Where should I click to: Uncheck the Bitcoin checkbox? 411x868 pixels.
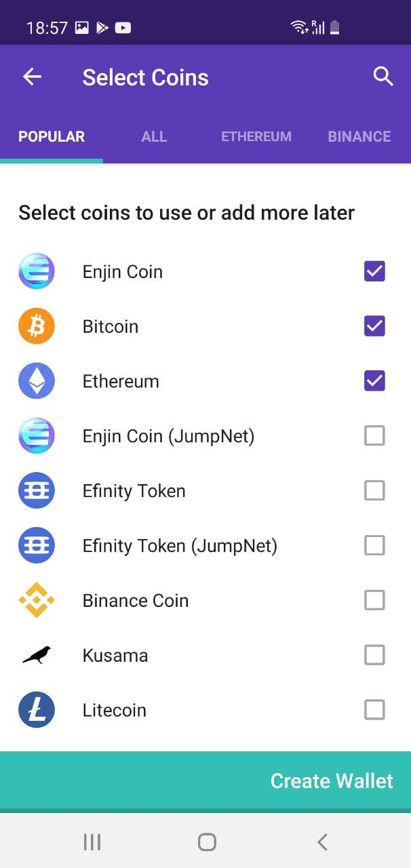pos(374,327)
